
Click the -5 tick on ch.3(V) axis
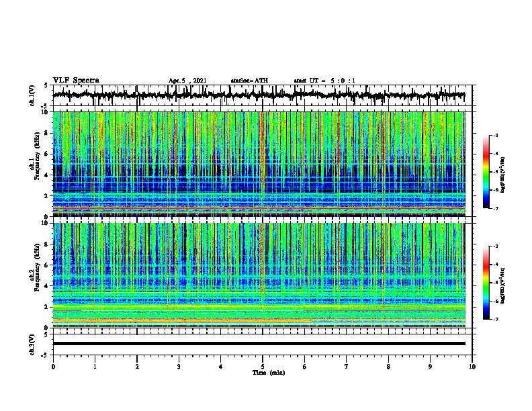(45, 355)
